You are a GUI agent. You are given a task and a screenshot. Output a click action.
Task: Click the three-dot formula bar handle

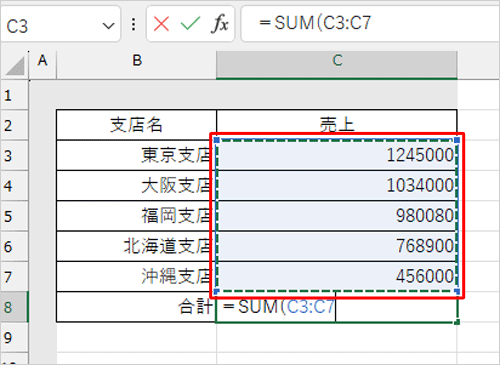coord(134,24)
